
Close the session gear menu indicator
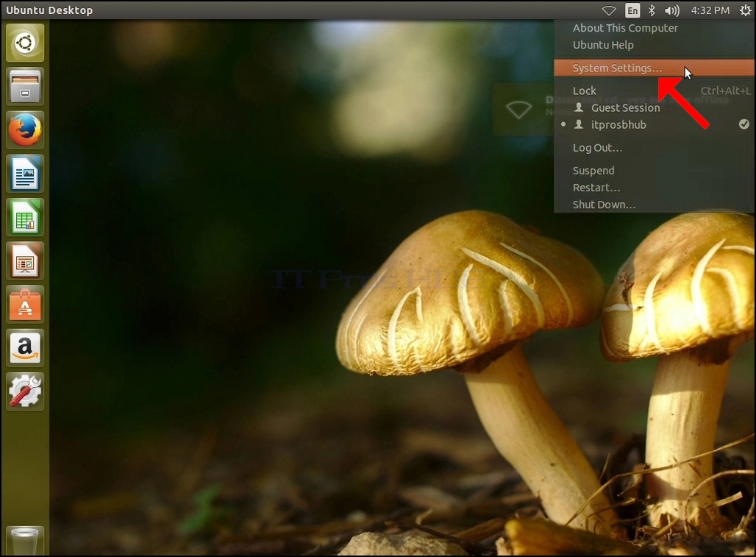tap(745, 10)
